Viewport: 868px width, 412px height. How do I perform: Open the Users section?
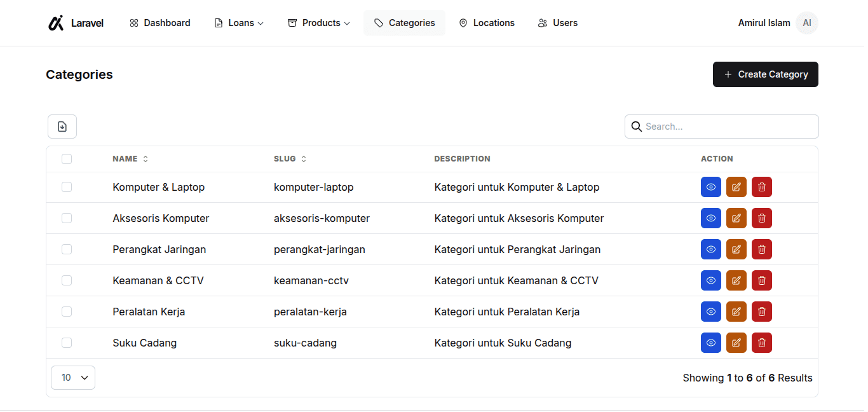(x=557, y=23)
